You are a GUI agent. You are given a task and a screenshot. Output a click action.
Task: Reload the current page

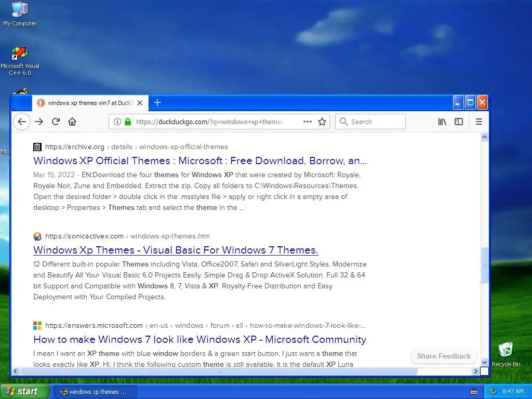pos(56,122)
